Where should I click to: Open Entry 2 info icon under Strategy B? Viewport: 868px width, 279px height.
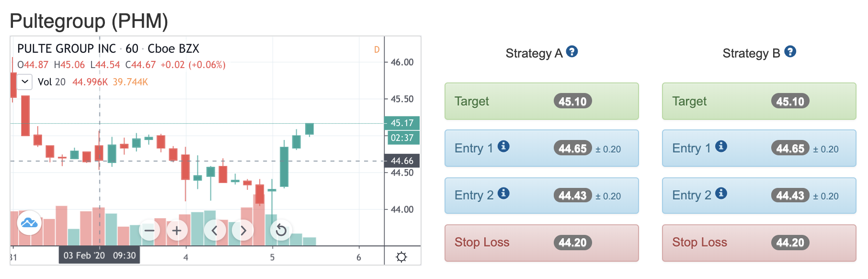click(721, 193)
